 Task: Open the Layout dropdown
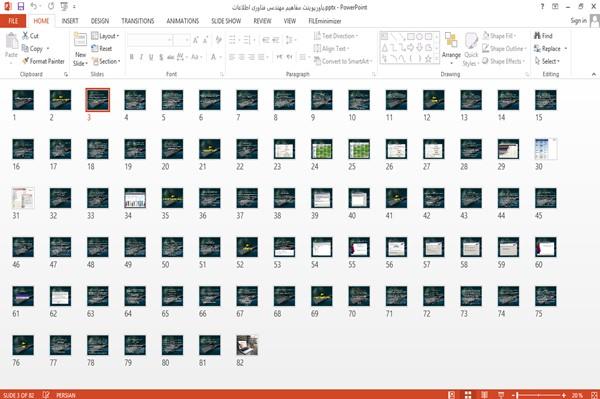click(105, 36)
